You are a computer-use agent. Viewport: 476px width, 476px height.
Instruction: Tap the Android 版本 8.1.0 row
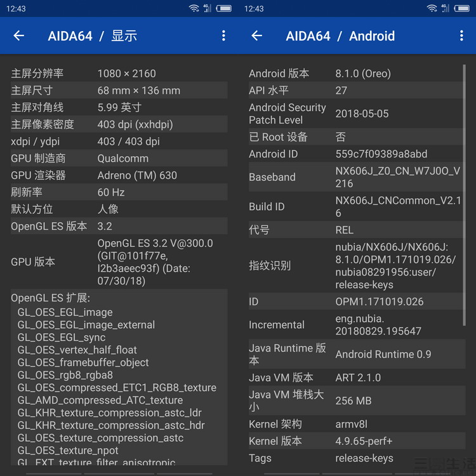355,74
